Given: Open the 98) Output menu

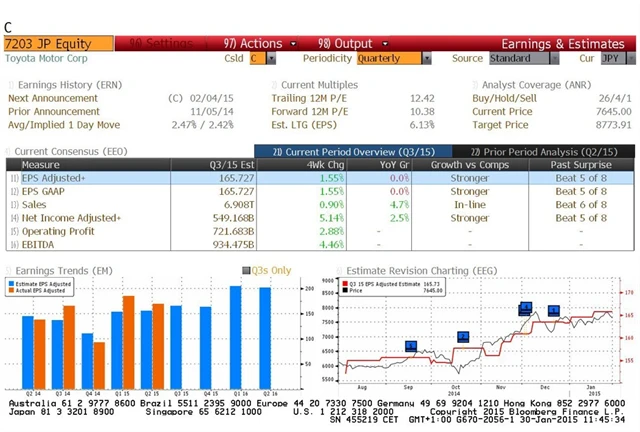Looking at the screenshot, I should 345,43.
